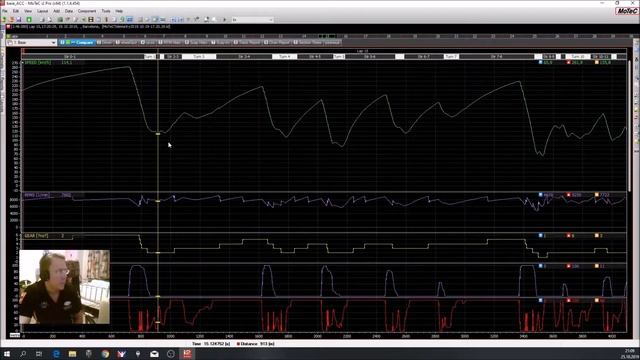The image size is (640, 360).
Task: Click the yellow legend square in the speed graph
Action: [597, 62]
